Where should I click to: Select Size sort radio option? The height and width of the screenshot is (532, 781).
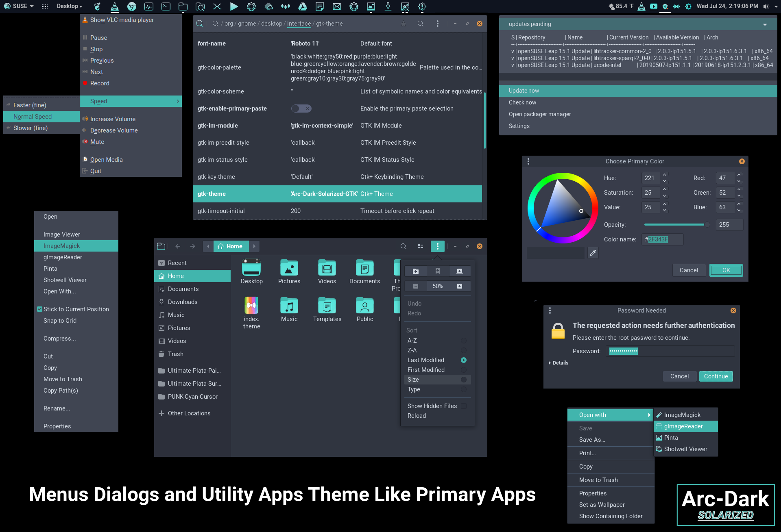point(464,380)
